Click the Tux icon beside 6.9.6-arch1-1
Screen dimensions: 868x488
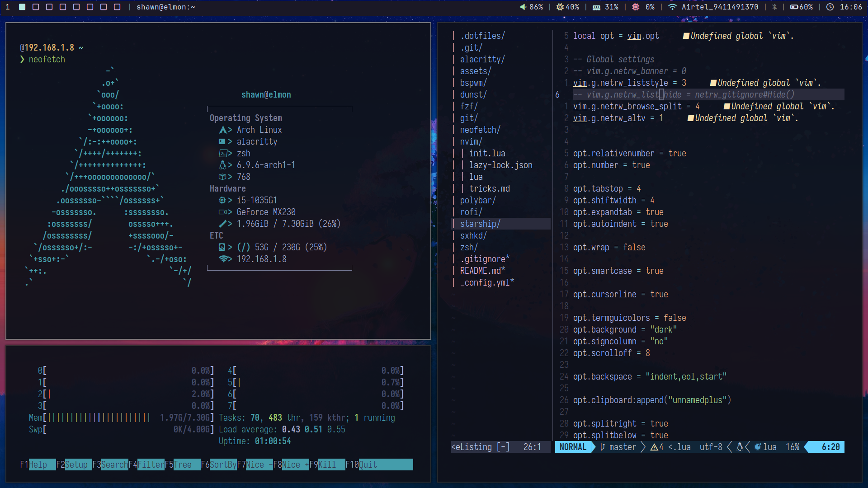[222, 165]
